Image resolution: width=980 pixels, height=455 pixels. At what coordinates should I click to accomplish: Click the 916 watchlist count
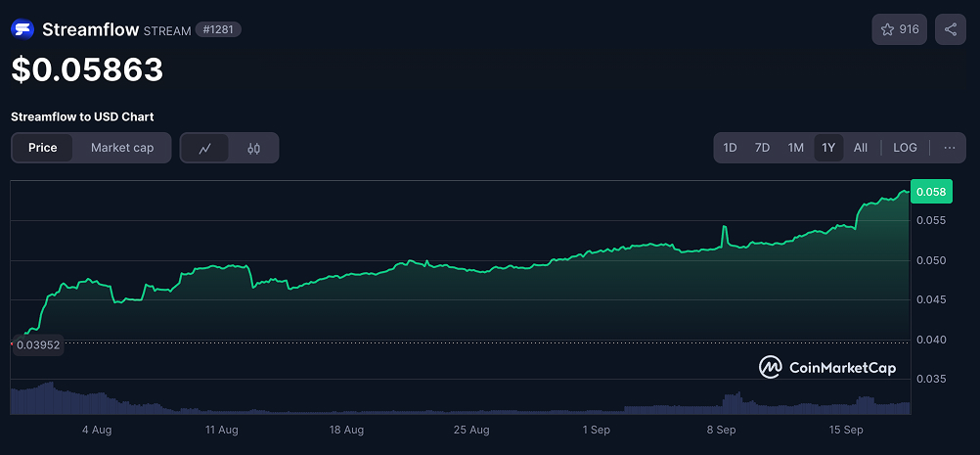click(x=909, y=29)
